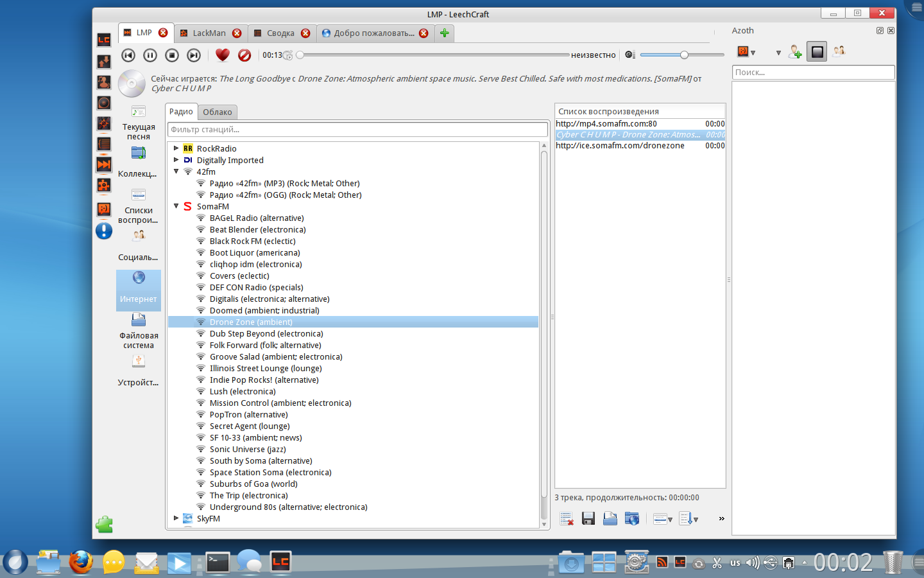The height and width of the screenshot is (578, 924).
Task: Set the volume slider level
Action: 682,55
